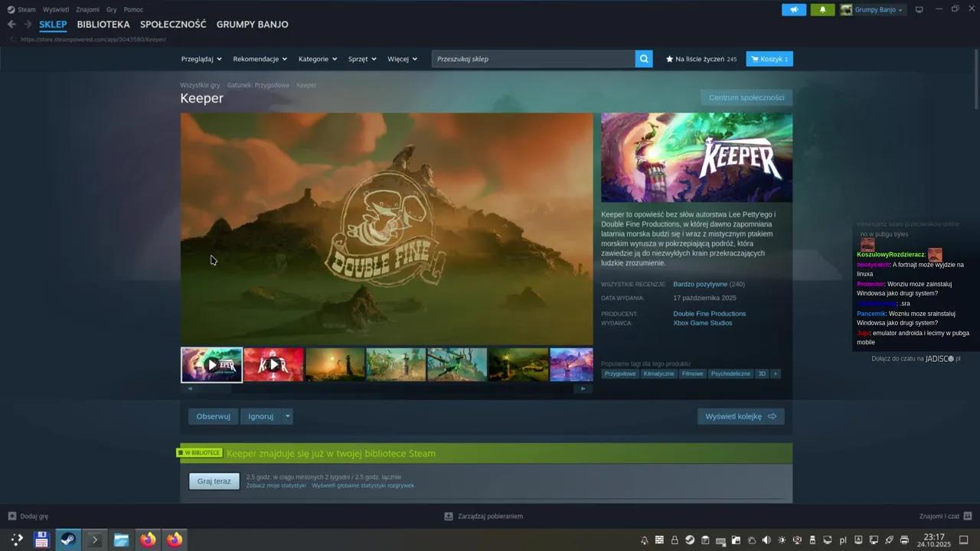Open the lock icon in system tray
The width and height of the screenshot is (980, 551).
pos(675,540)
